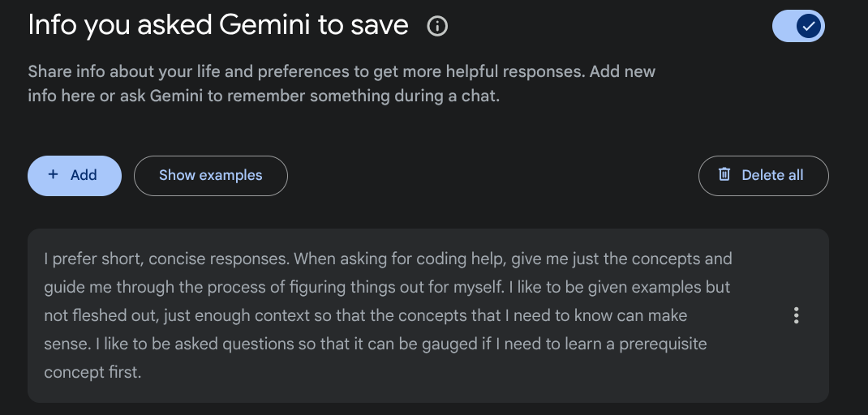Click the "I prefer short, concise responses" sentence

tap(166, 259)
